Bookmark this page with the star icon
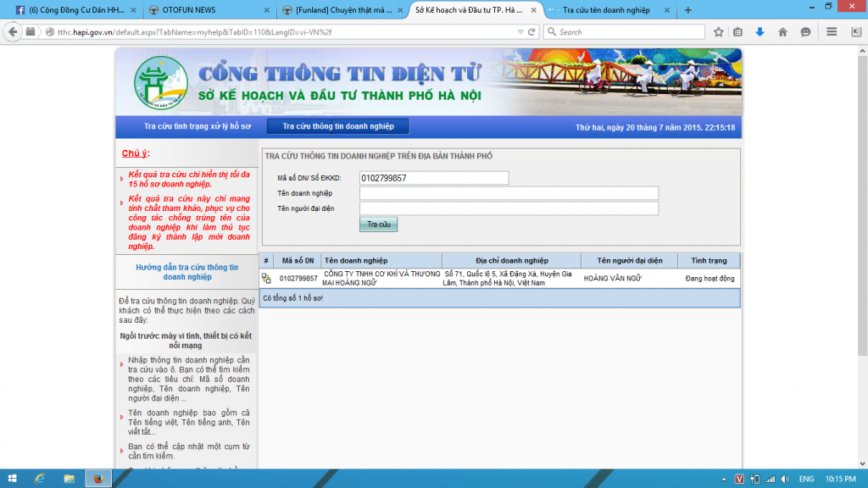The height and width of the screenshot is (488, 868). (x=719, y=32)
